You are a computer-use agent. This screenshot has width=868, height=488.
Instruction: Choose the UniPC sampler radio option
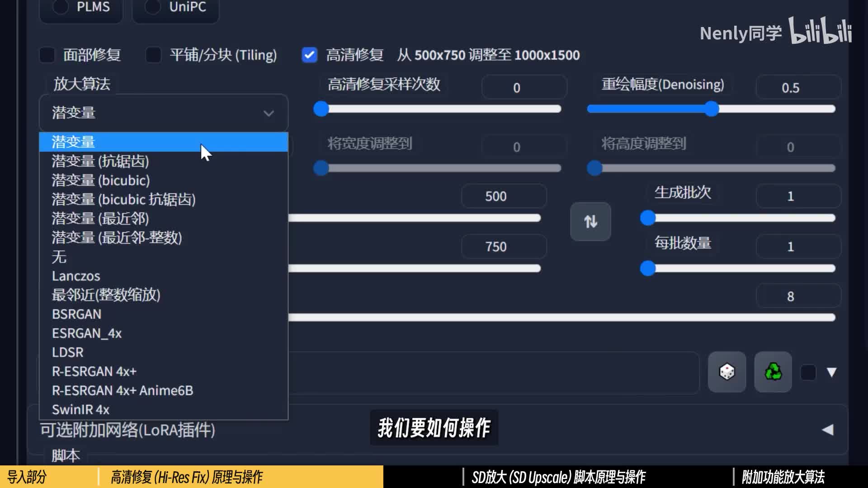coord(153,7)
